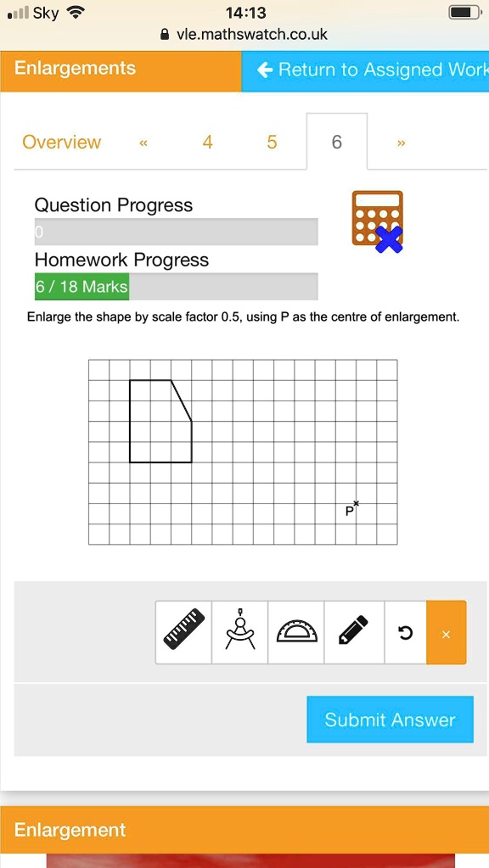Click the padlock icon in address bar
The width and height of the screenshot is (489, 868).
165,34
